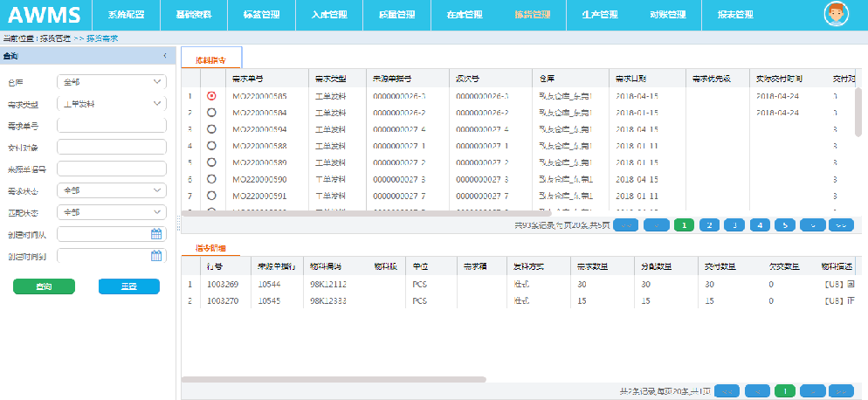This screenshot has width=868, height=400.
Task: Go to first page in upper table pagination
Action: [625, 225]
